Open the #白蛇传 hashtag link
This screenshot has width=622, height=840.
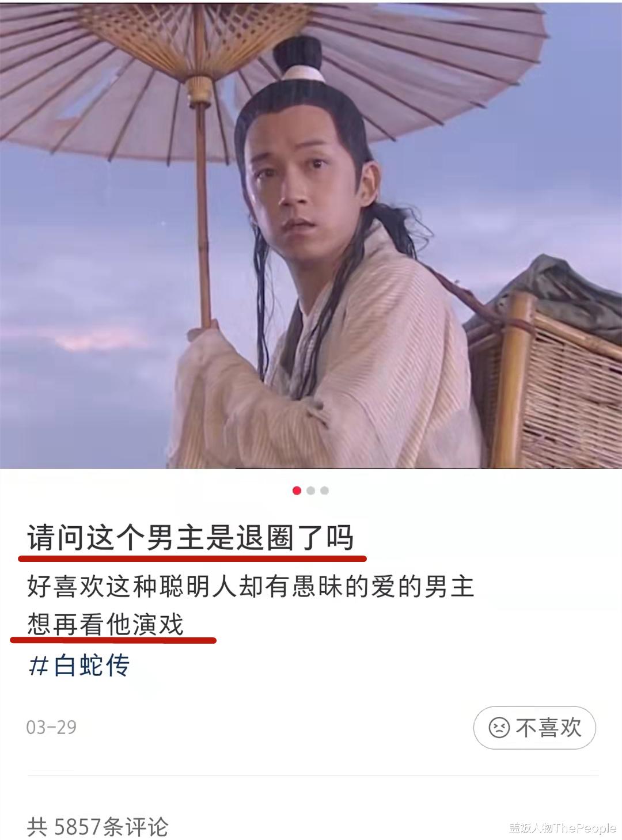tap(79, 666)
